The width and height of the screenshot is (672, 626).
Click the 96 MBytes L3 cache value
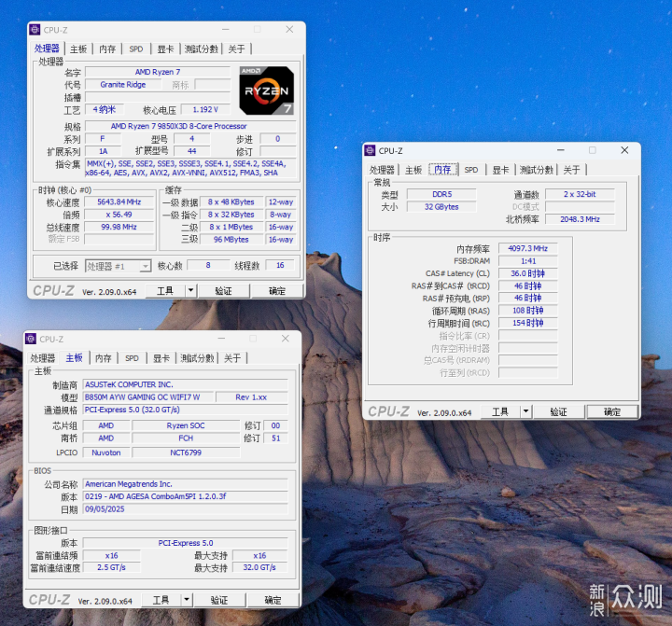[x=231, y=240]
